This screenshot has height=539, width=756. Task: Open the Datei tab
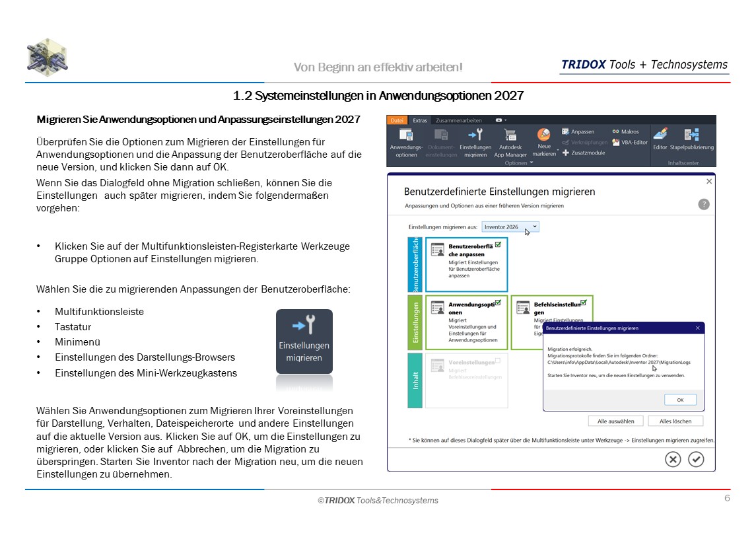(x=397, y=121)
